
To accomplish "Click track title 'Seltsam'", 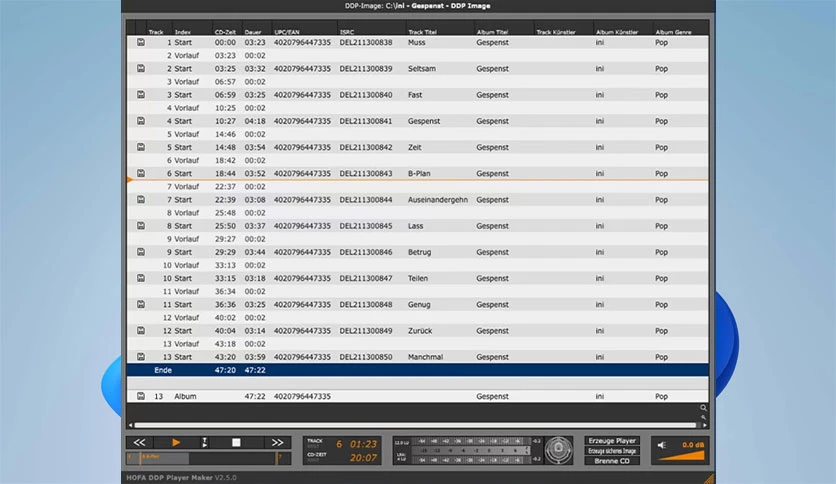I will tap(422, 68).
